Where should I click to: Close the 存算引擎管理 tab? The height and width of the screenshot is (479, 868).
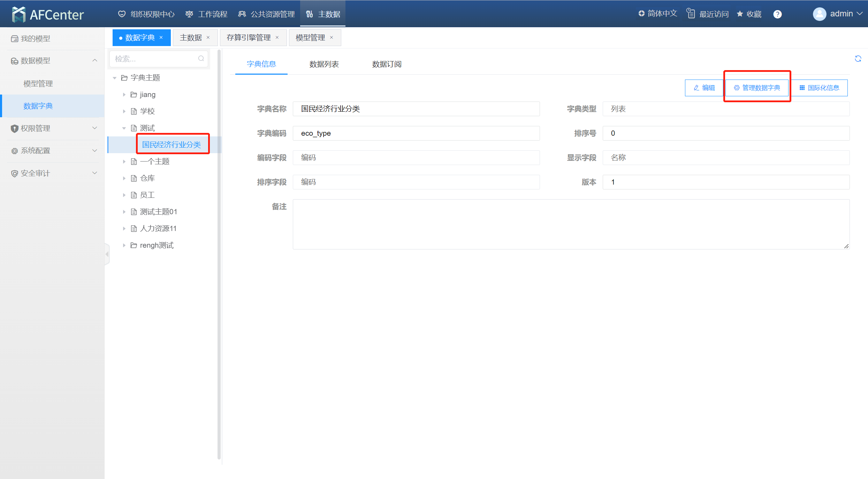tap(277, 38)
